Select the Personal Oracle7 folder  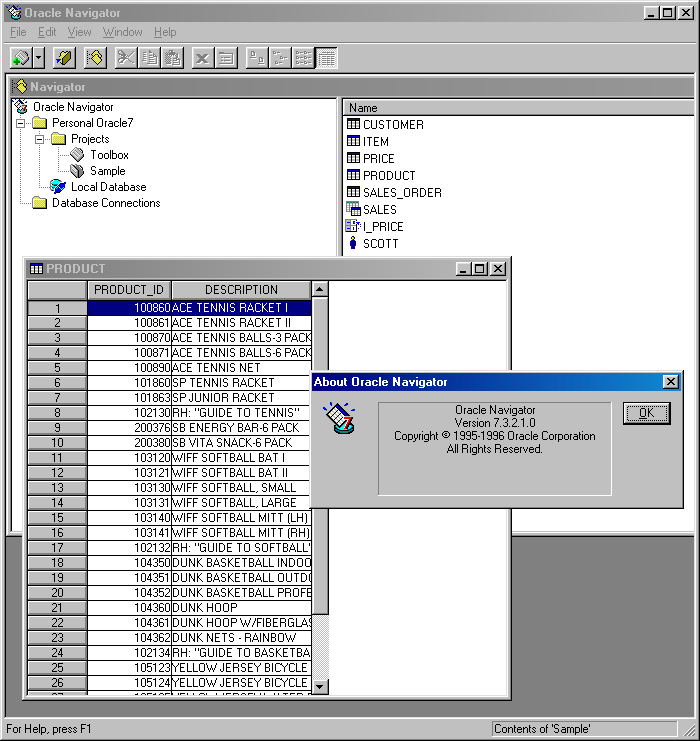93,123
